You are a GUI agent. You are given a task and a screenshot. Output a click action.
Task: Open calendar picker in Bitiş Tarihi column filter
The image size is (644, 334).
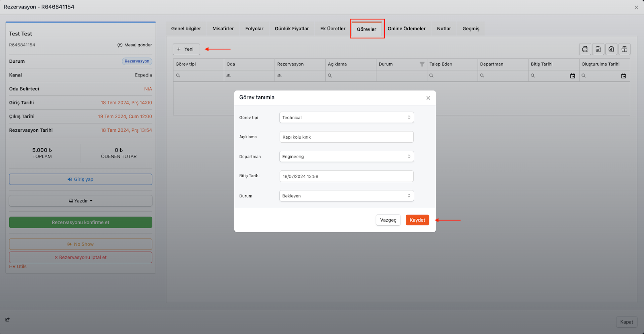coord(572,76)
